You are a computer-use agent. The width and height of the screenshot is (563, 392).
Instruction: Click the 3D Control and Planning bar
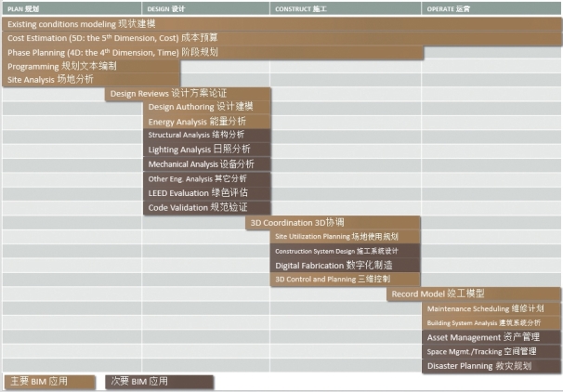point(345,280)
